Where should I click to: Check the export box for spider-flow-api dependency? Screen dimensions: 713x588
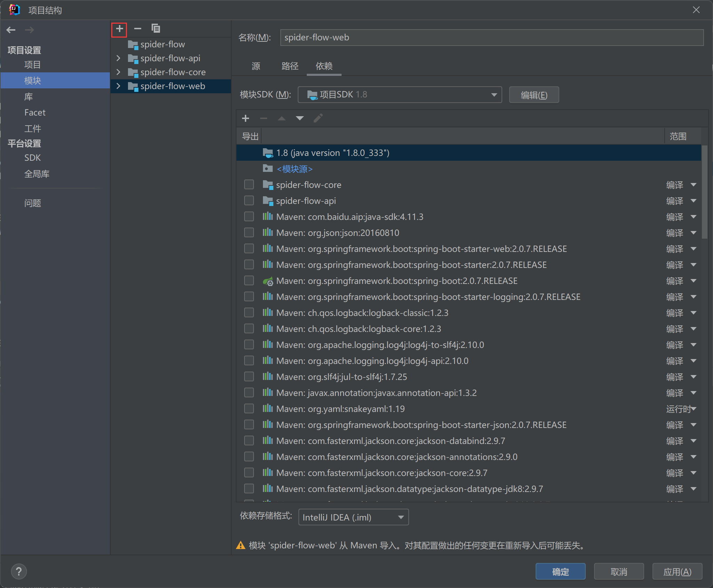tap(249, 200)
